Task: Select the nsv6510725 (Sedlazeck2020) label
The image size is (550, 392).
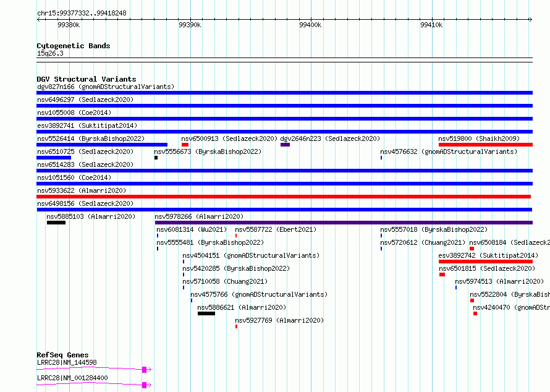Action: click(85, 151)
